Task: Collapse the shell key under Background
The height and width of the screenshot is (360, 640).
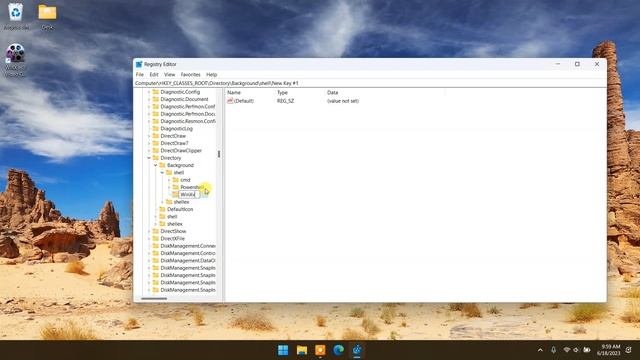Action: tap(162, 172)
